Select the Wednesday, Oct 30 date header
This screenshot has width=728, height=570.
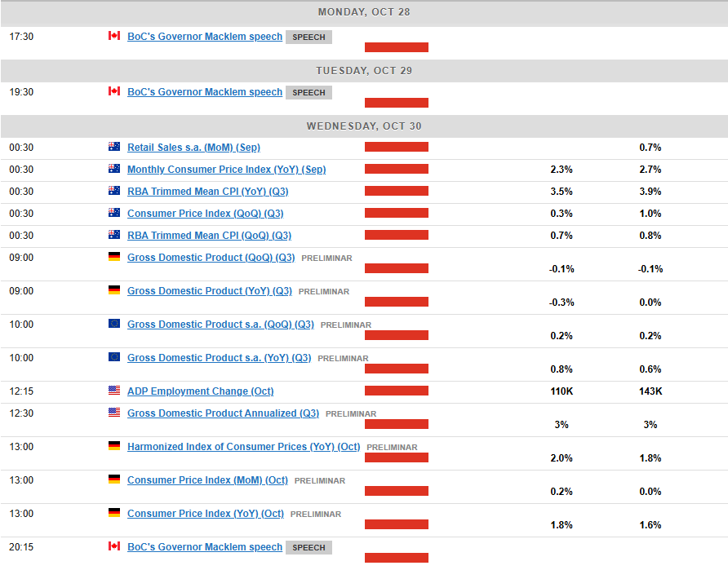364,126
